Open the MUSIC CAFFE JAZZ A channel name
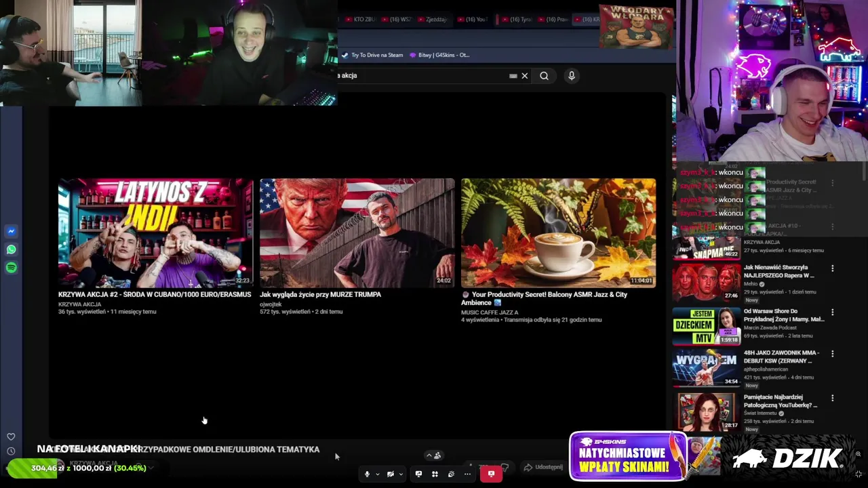The height and width of the screenshot is (488, 868). (490, 312)
